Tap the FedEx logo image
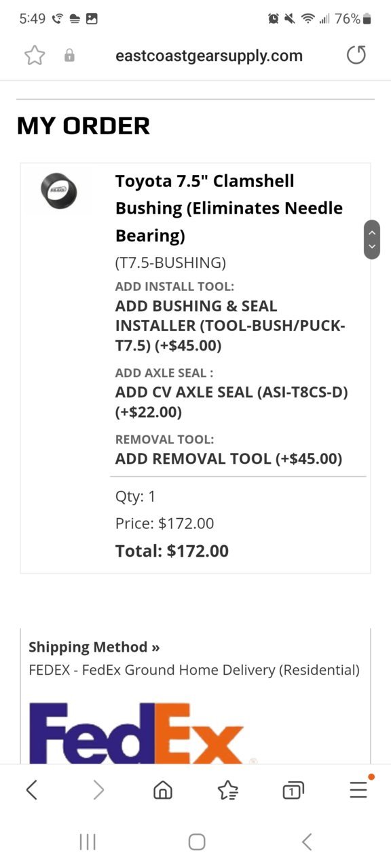Image resolution: width=391 pixels, height=868 pixels. coord(136,734)
